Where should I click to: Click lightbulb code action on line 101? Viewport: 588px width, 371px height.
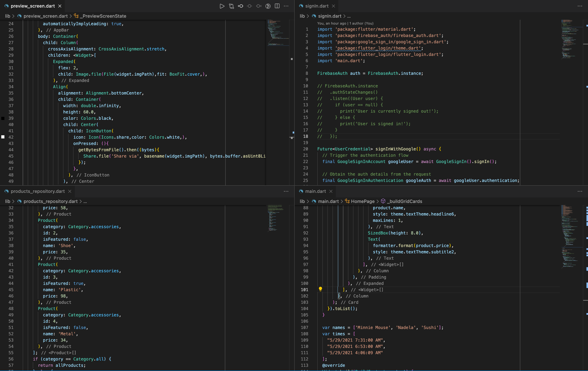[320, 289]
